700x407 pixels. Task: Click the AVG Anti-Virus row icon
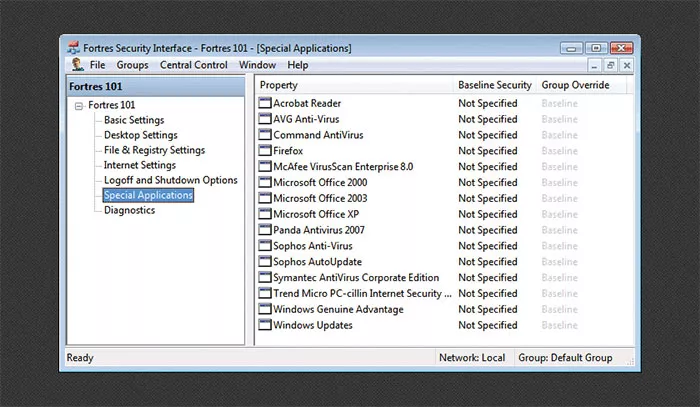click(x=265, y=119)
